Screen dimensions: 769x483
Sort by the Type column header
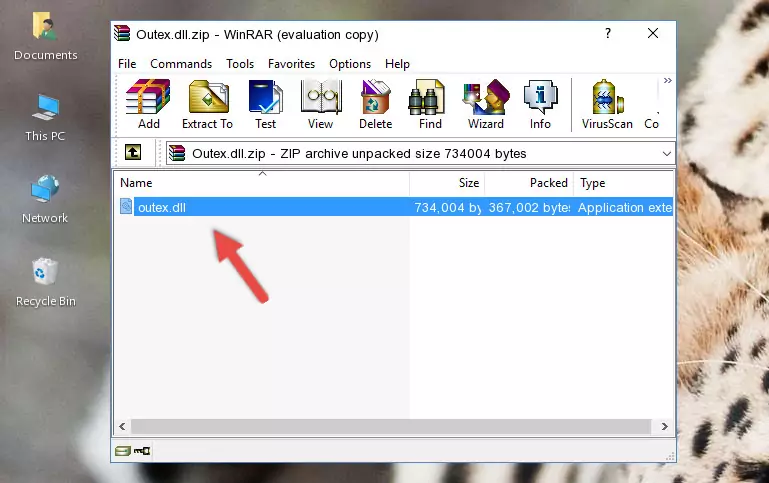623,183
